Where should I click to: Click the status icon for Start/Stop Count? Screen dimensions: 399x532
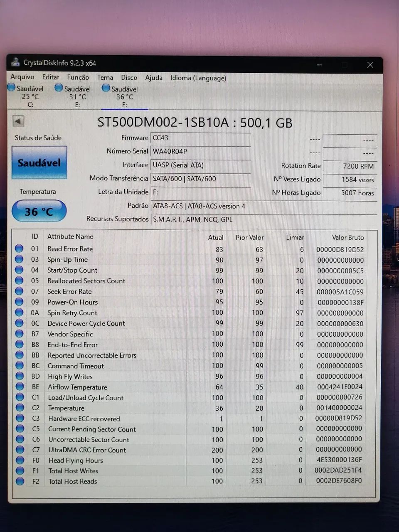pos(19,270)
